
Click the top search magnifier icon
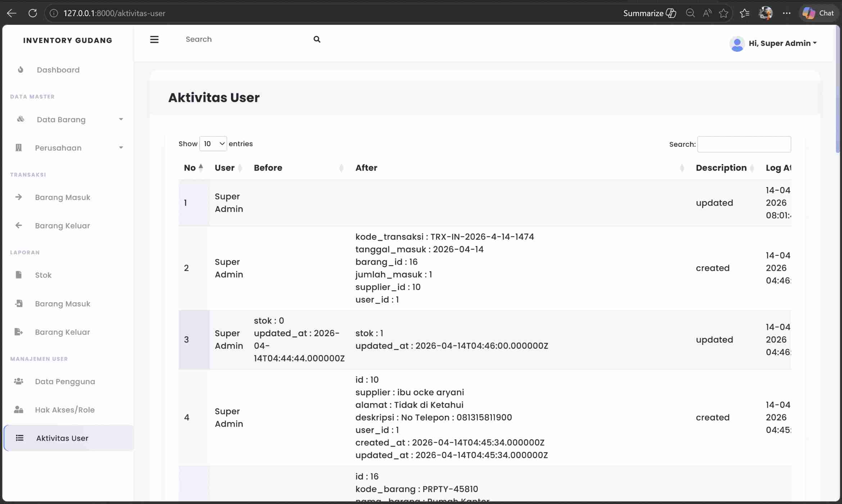pos(317,39)
